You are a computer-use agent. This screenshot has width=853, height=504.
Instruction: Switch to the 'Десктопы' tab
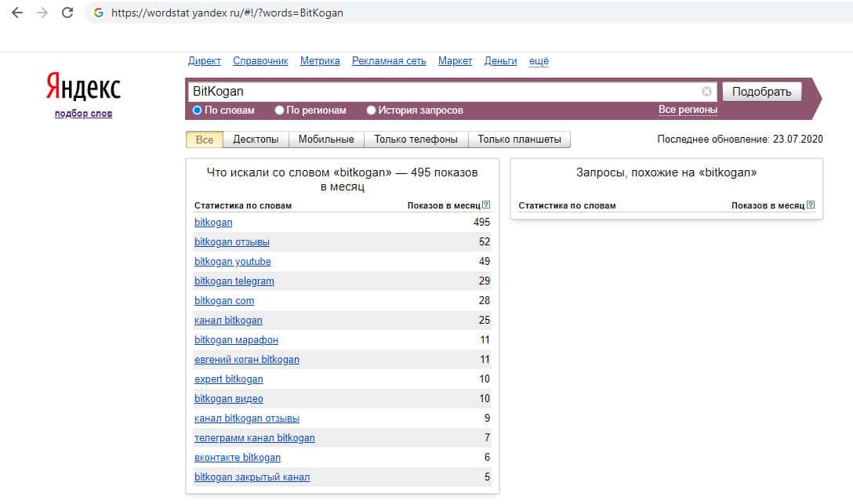[x=256, y=140]
